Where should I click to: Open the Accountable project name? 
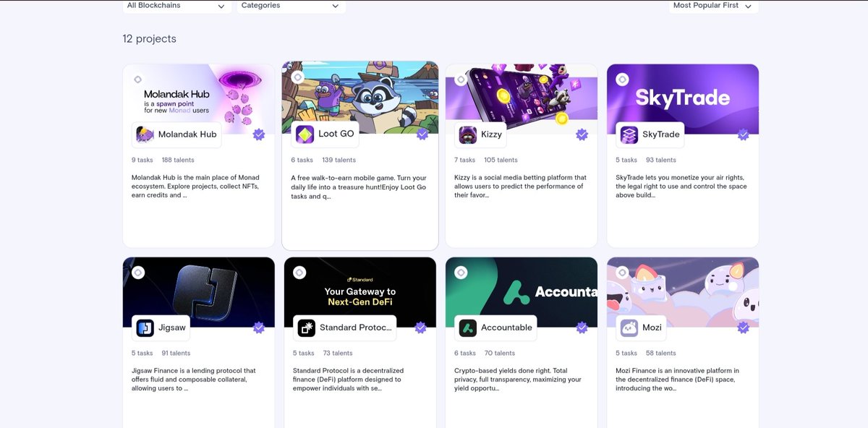506,328
